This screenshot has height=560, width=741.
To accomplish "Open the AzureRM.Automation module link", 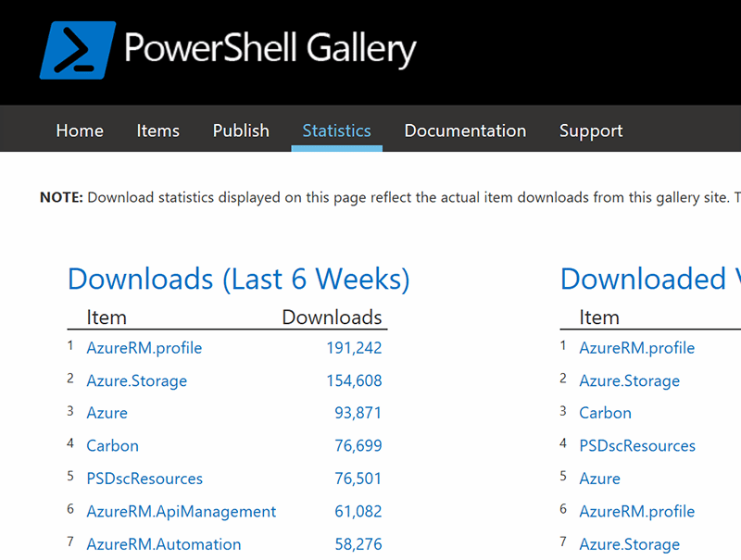I will 163,544.
